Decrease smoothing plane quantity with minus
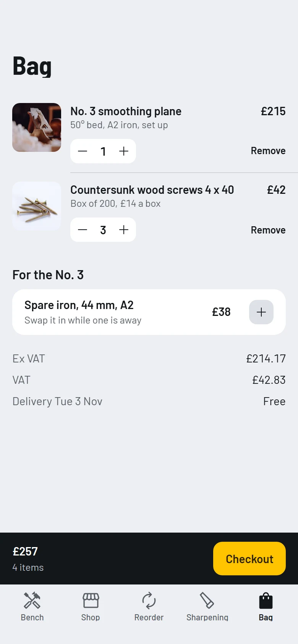 (x=83, y=151)
